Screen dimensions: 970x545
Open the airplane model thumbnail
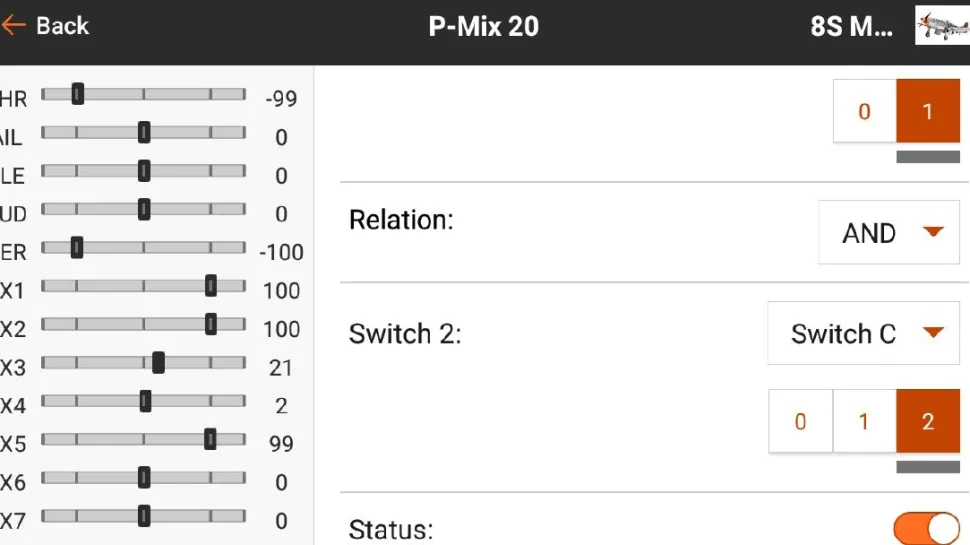click(942, 26)
